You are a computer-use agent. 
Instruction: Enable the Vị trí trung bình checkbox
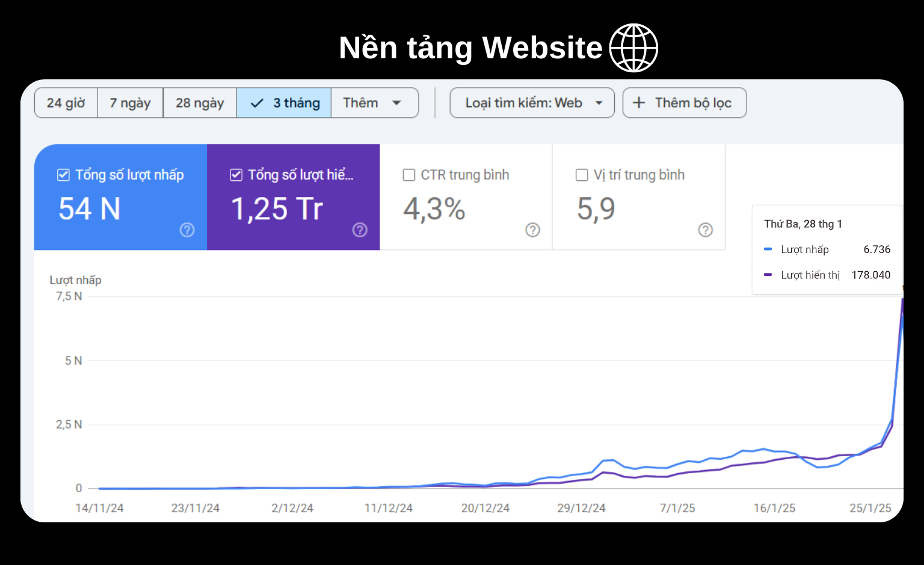tap(582, 175)
